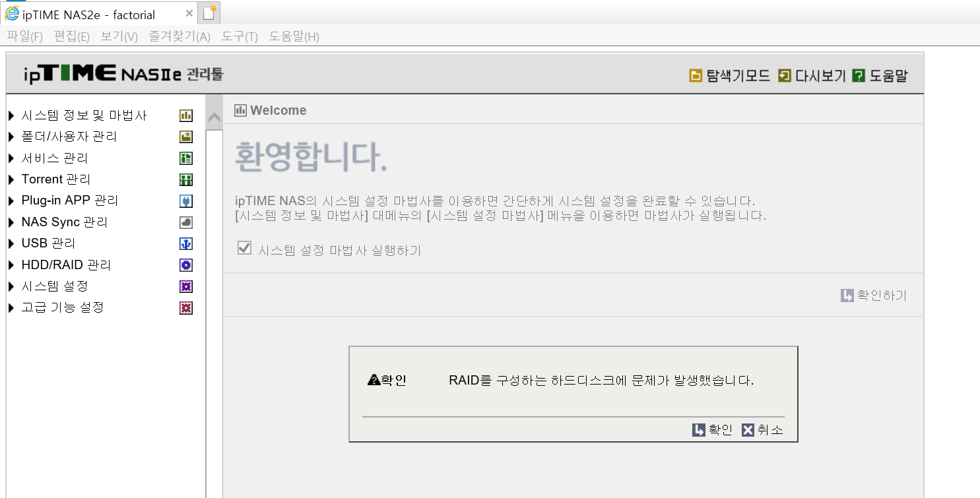Click the 폴더/사용자 관리 folder icon
The height and width of the screenshot is (498, 980).
(186, 137)
